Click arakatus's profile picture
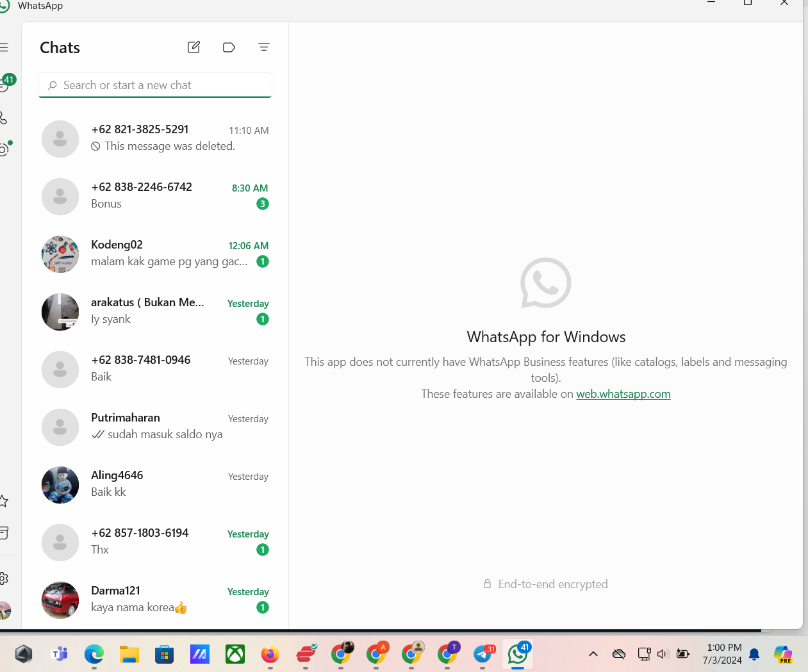The image size is (808, 672). (x=60, y=312)
